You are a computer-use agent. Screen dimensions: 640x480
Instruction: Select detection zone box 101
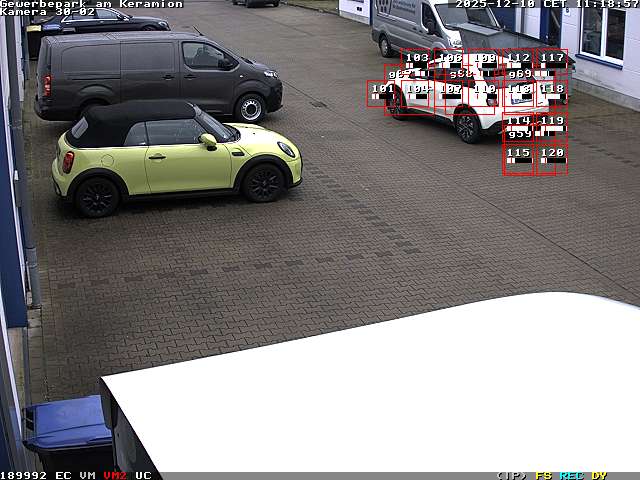(382, 93)
